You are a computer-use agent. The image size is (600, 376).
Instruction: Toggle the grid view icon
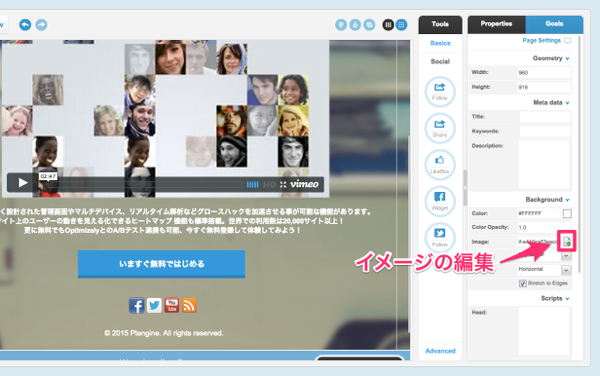click(401, 25)
